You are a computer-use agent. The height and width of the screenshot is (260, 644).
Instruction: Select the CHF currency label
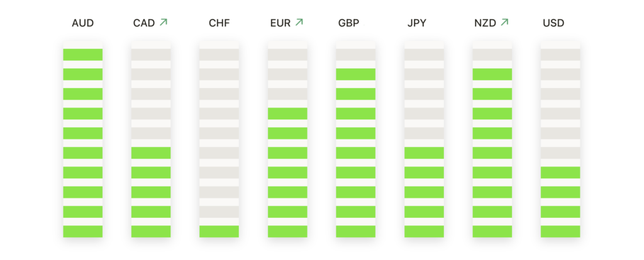click(x=219, y=23)
